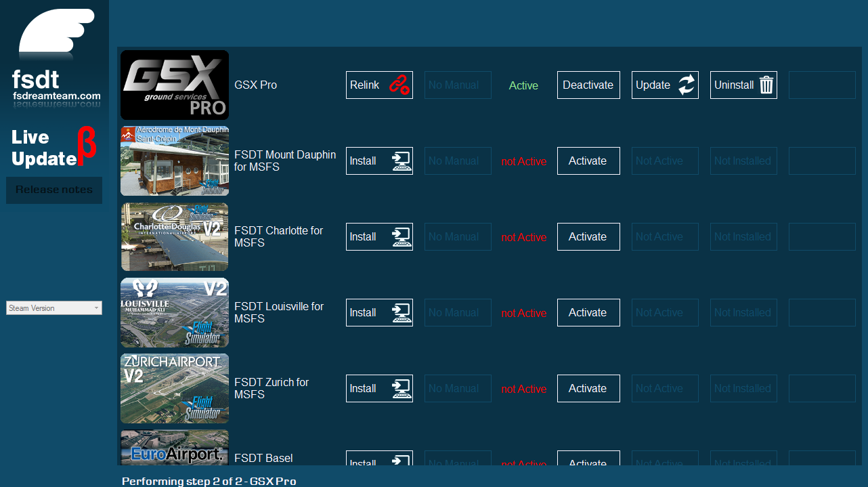Click the GSX Pro product name

255,85
